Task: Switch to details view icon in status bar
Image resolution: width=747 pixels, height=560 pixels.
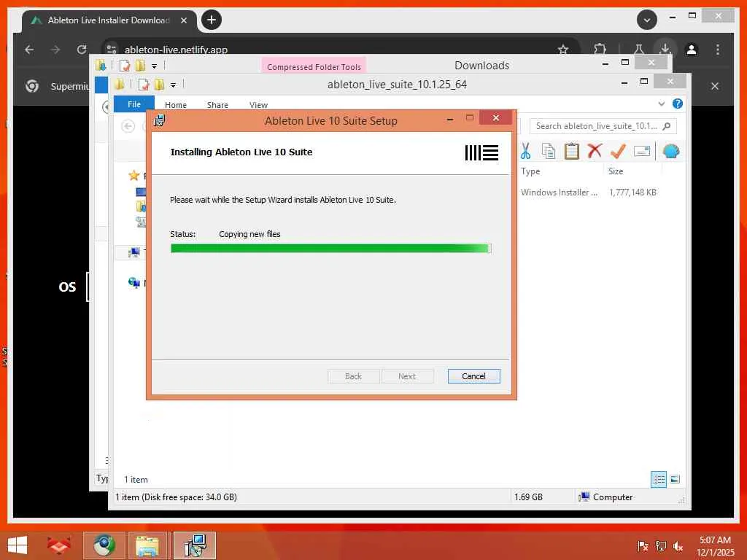Action: 659,479
